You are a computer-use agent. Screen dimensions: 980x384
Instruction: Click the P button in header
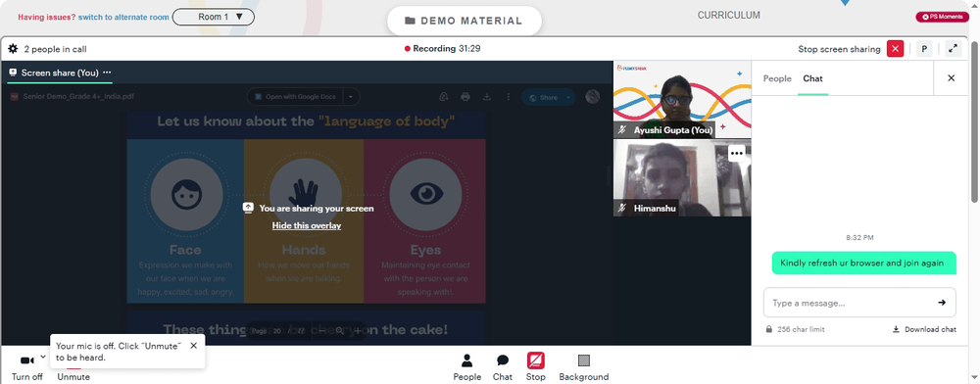tap(924, 49)
